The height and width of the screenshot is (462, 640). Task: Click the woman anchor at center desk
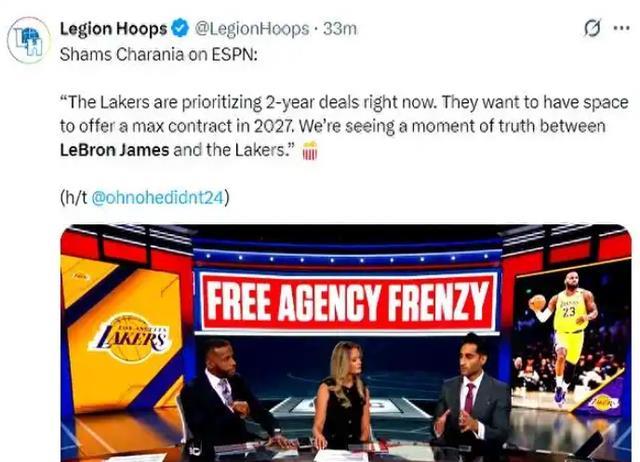(x=342, y=394)
